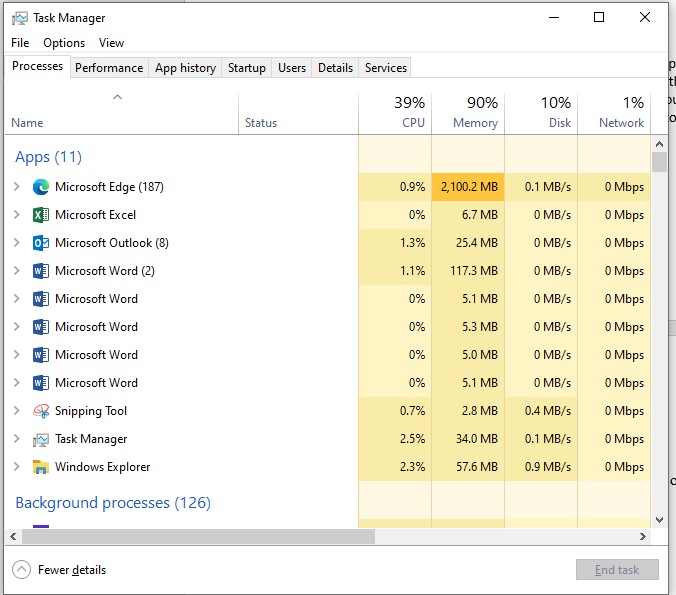676x595 pixels.
Task: Click the End task button
Action: [x=617, y=570]
